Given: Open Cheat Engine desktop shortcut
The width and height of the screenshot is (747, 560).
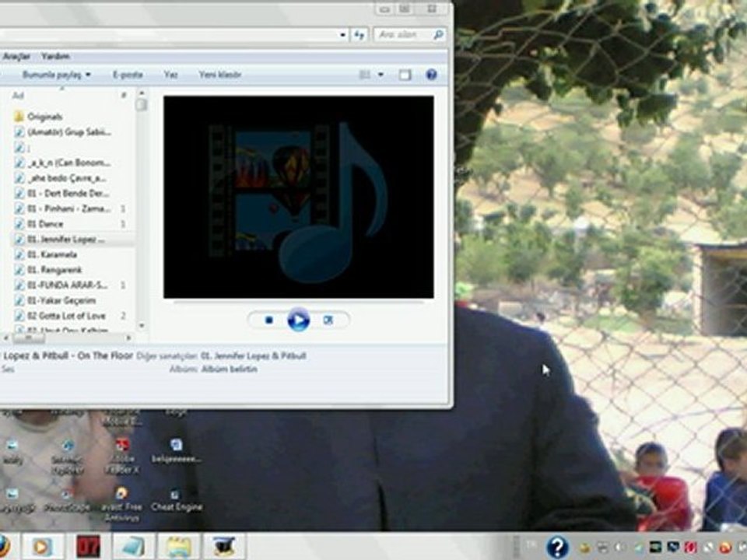Looking at the screenshot, I should click(x=177, y=502).
